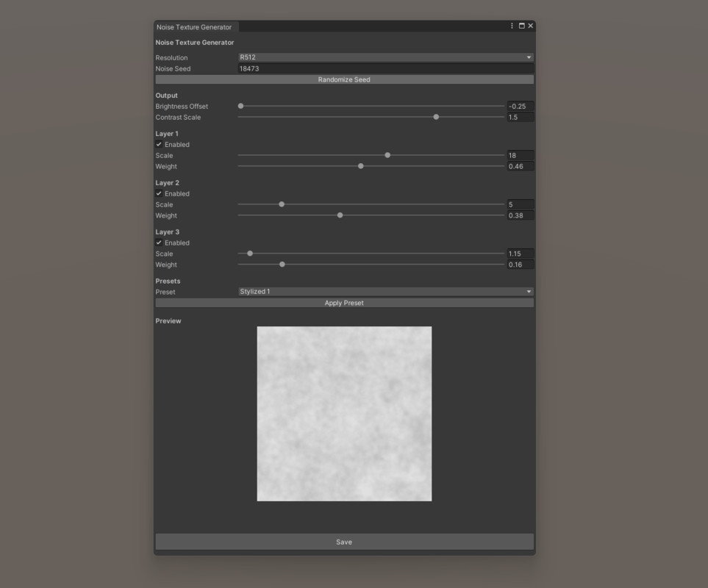Click the Layer 3 Weight value 0.16
This screenshot has width=708, height=588.
(521, 265)
